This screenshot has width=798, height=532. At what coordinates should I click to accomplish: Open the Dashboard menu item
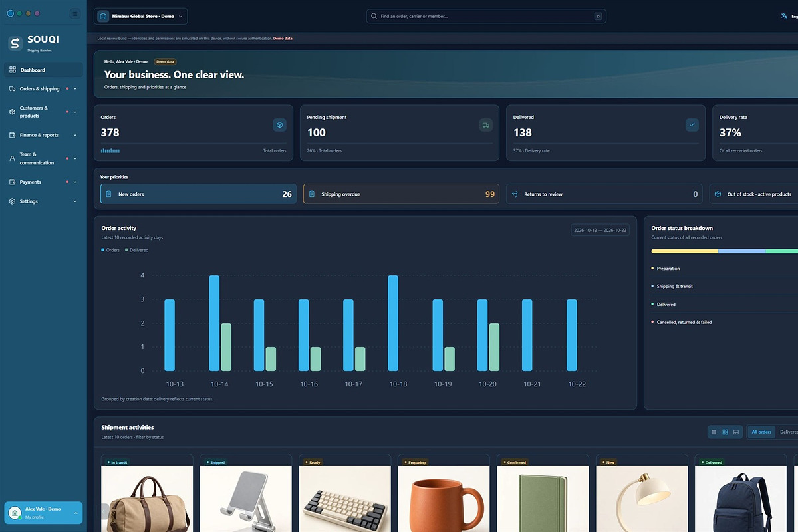tap(43, 70)
